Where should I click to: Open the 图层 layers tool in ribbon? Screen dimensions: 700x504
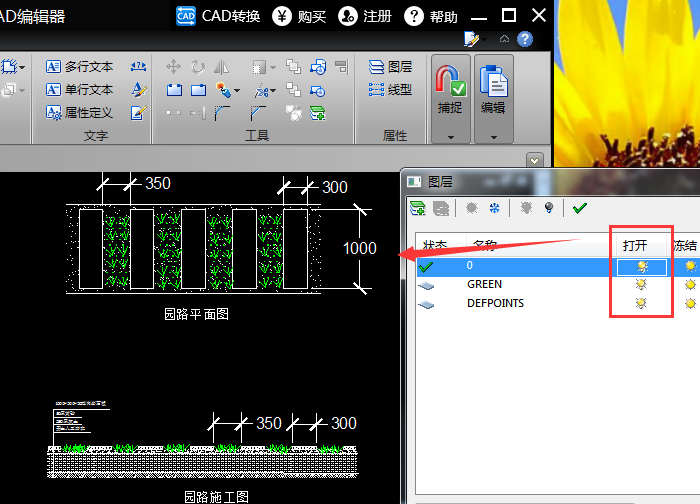(390, 67)
